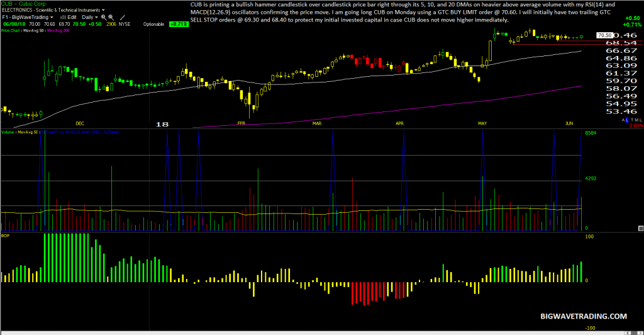Click the green MovAvg 50 price label
This screenshot has width=644, height=335.
coord(35,31)
